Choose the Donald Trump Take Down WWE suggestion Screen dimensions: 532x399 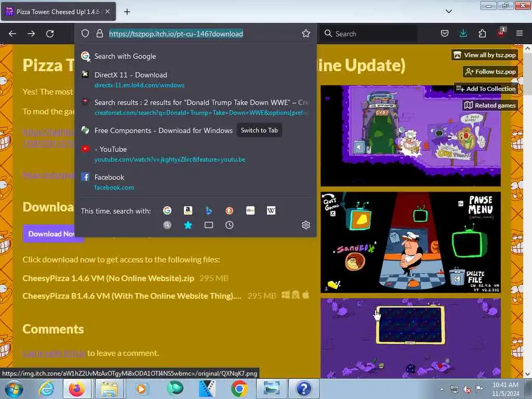195,107
